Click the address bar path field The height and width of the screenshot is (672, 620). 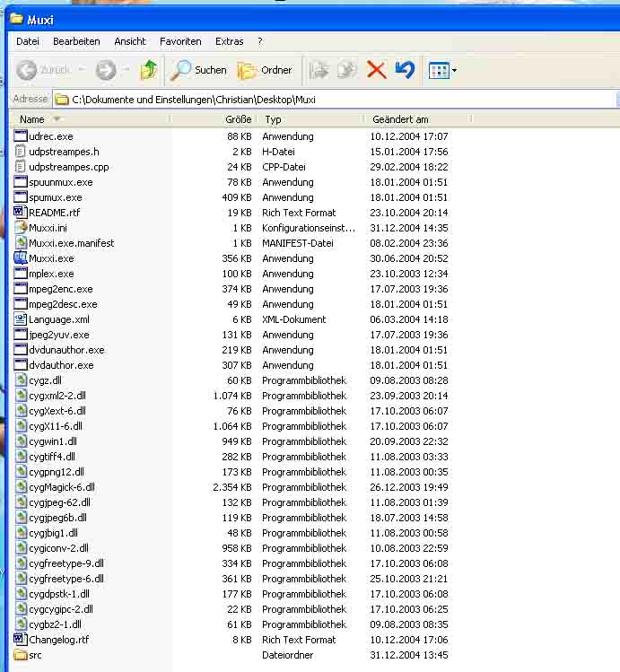[334, 100]
